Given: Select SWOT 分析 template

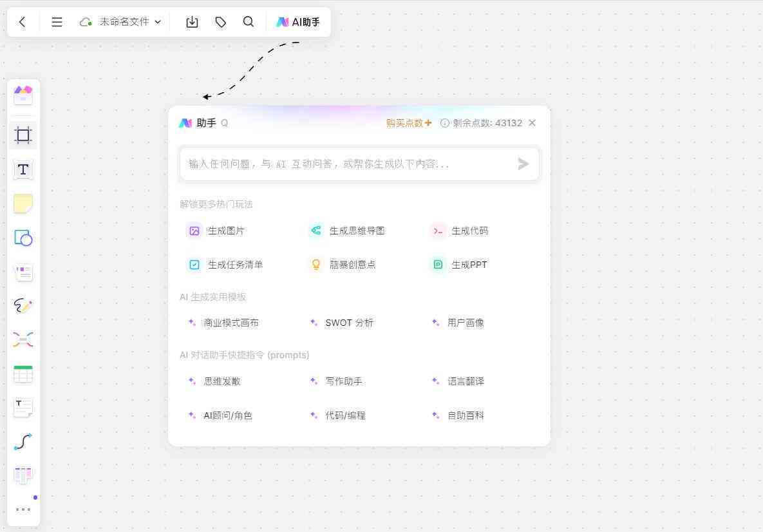Looking at the screenshot, I should (x=342, y=323).
